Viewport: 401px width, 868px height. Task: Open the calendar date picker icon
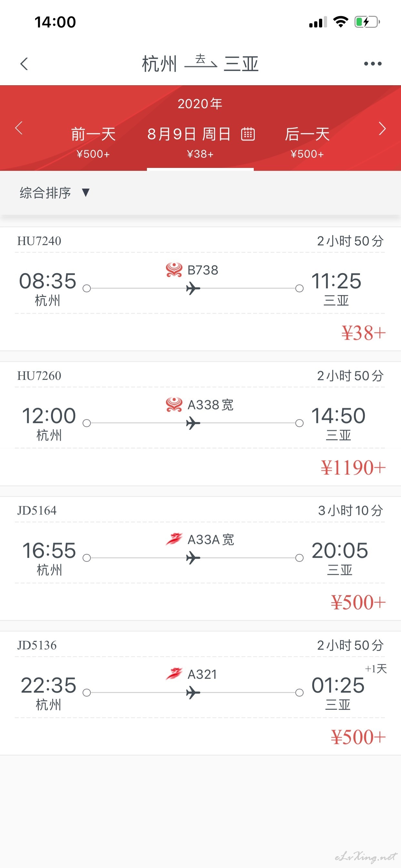248,134
